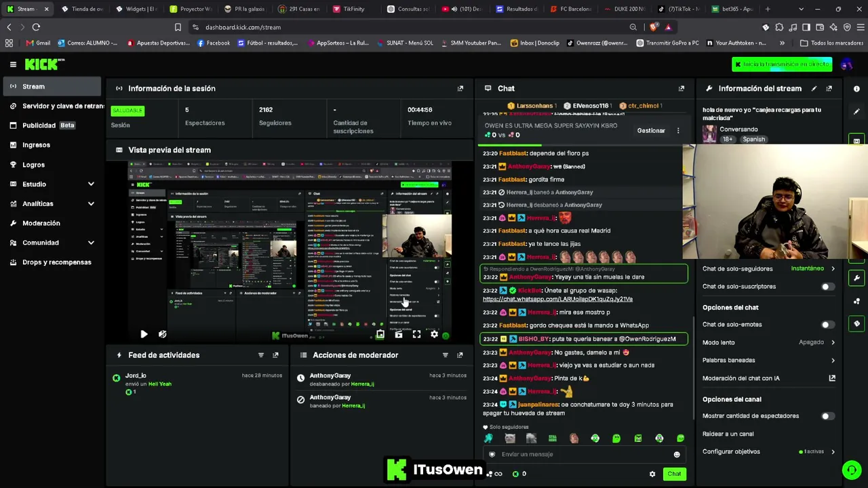
Task: Click the stream category thumbnail beside Conversando
Action: point(709,134)
